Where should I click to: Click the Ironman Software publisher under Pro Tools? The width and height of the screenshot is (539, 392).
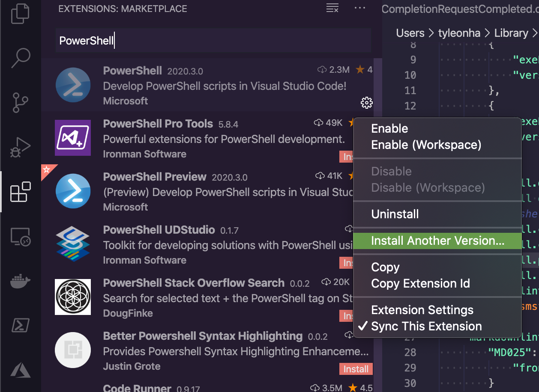click(x=145, y=154)
